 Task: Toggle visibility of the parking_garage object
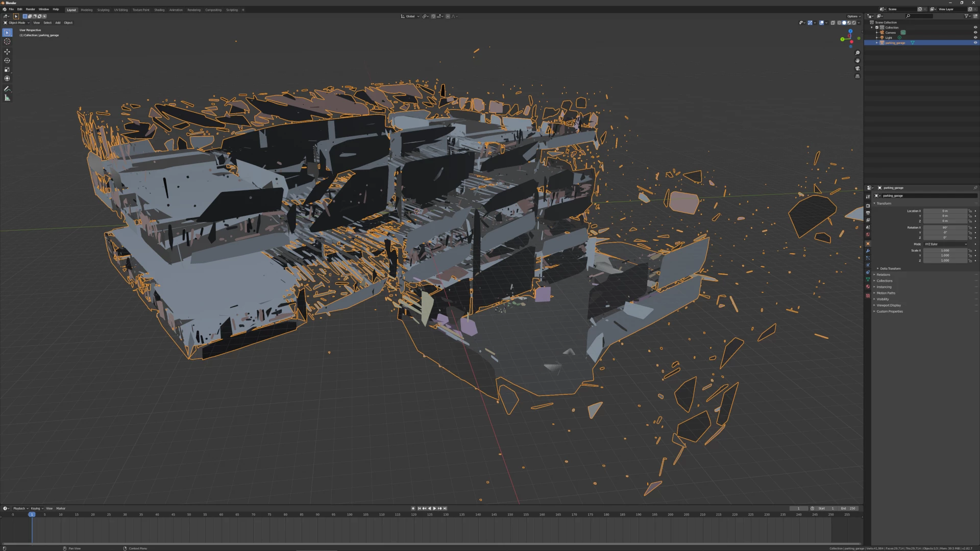coord(975,43)
